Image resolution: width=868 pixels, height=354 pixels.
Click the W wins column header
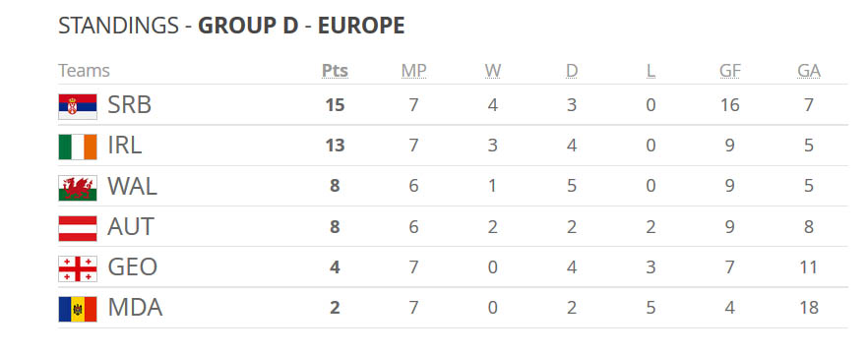click(493, 71)
